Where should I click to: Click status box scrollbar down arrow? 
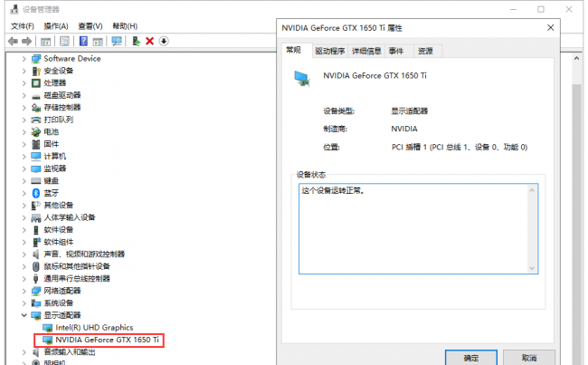click(x=532, y=268)
